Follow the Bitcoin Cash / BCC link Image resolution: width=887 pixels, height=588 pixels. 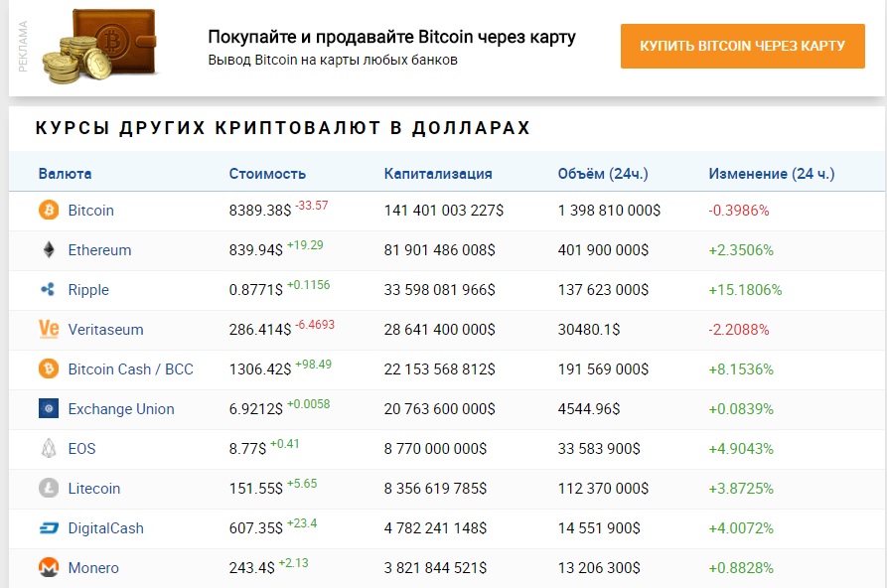tap(130, 369)
